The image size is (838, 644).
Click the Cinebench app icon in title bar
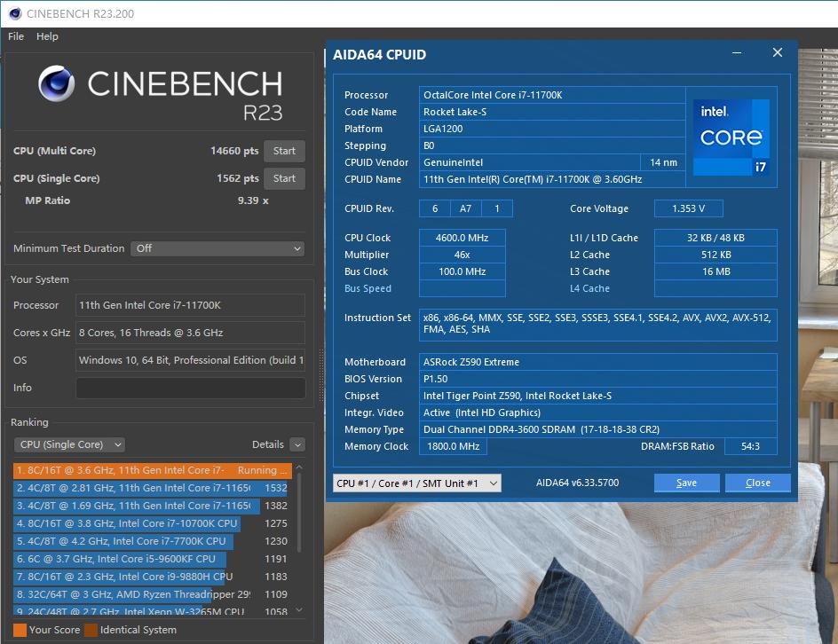pyautogui.click(x=14, y=13)
